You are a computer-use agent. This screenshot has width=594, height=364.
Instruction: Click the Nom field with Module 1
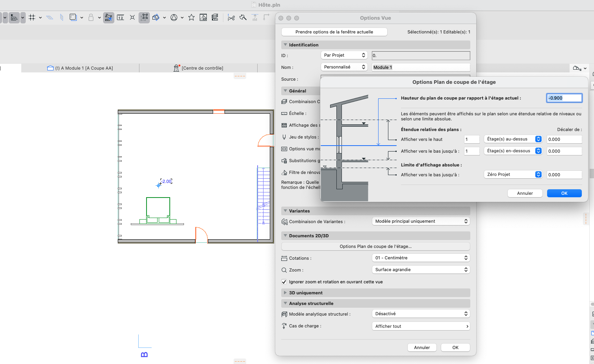click(x=421, y=67)
